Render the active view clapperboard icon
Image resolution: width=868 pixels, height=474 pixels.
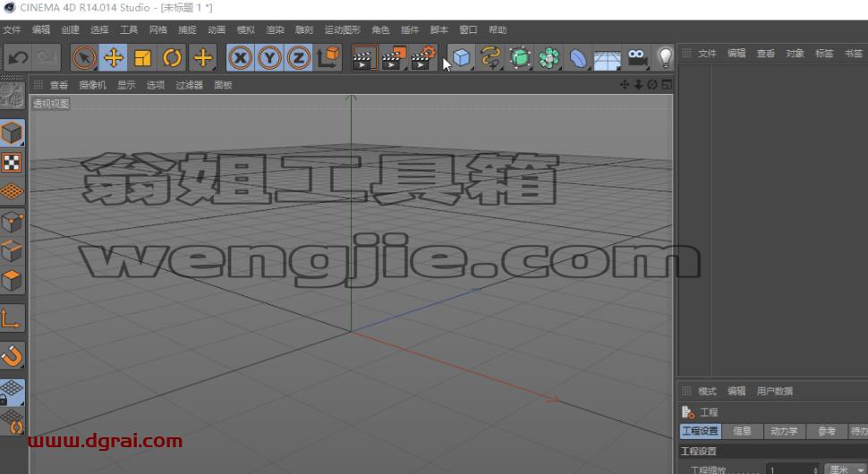click(x=364, y=57)
